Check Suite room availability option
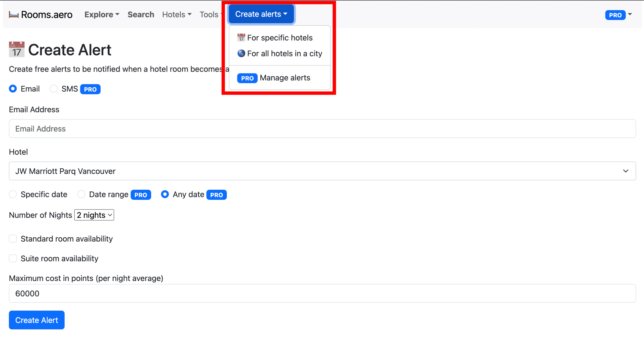The width and height of the screenshot is (644, 338). click(x=13, y=258)
